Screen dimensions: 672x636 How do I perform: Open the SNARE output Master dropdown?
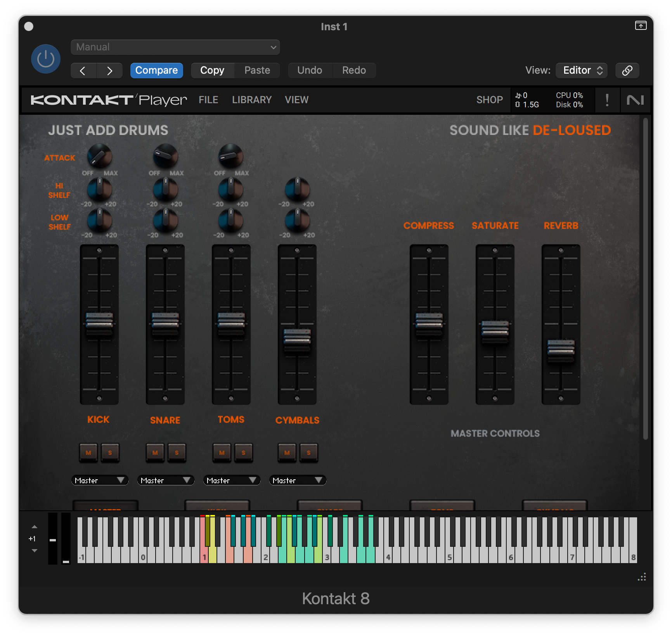pyautogui.click(x=166, y=480)
